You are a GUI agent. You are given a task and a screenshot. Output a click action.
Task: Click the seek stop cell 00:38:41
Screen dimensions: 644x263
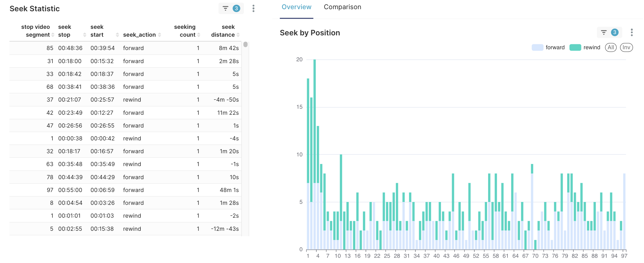pyautogui.click(x=70, y=87)
